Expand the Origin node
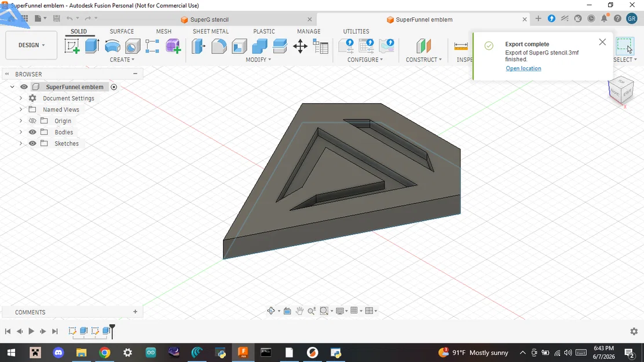 tap(21, 121)
